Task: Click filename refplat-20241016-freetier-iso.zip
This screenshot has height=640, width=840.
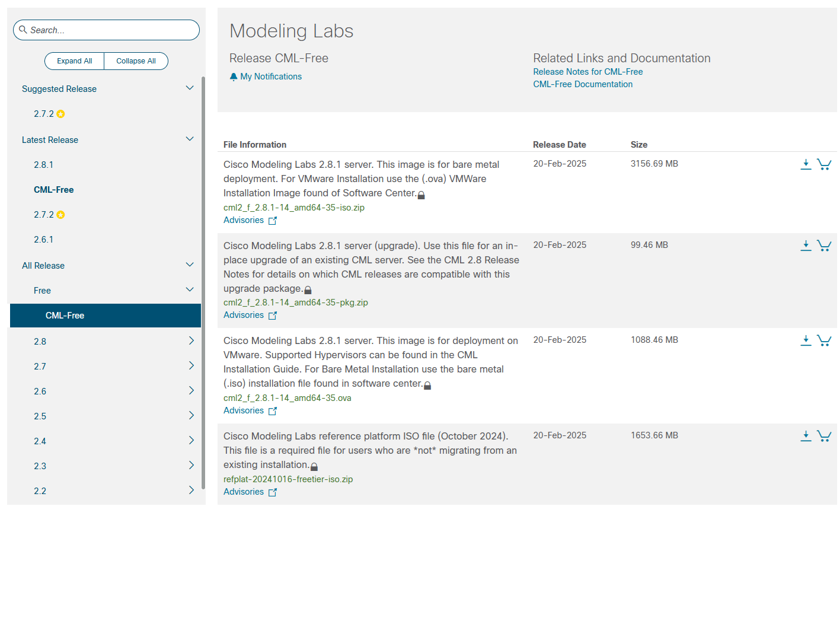Action: pos(288,479)
